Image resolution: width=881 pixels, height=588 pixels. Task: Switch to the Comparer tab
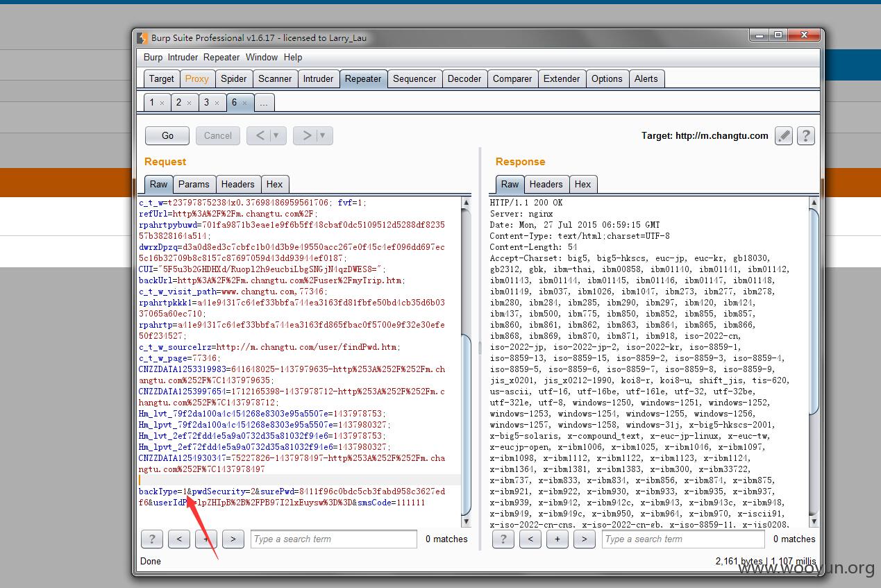point(512,79)
